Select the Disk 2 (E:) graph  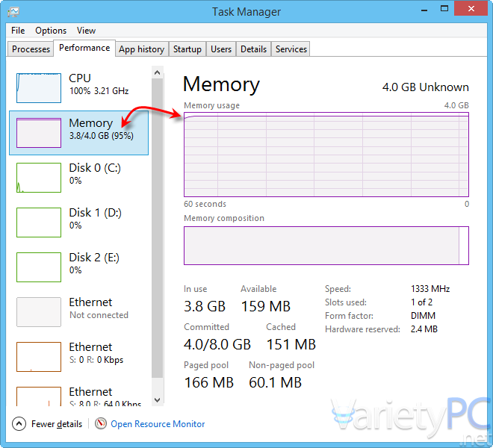[x=39, y=267]
